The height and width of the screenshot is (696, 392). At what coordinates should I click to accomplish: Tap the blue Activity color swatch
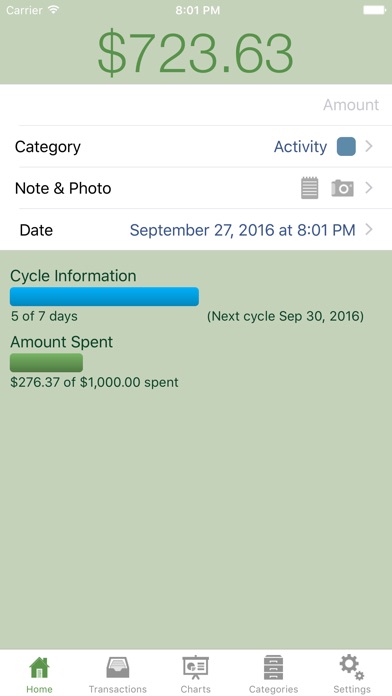346,146
